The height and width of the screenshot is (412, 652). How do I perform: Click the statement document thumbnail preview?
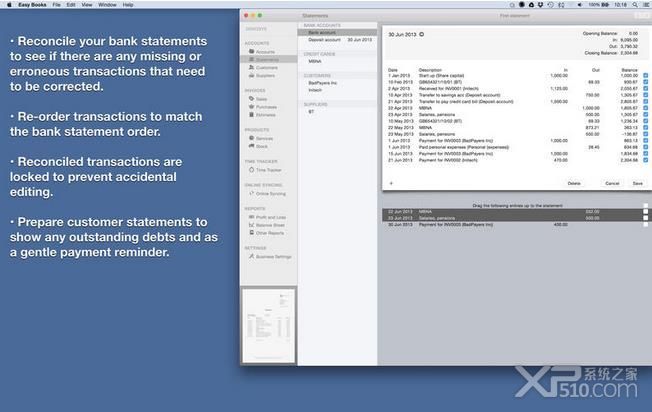(x=269, y=326)
